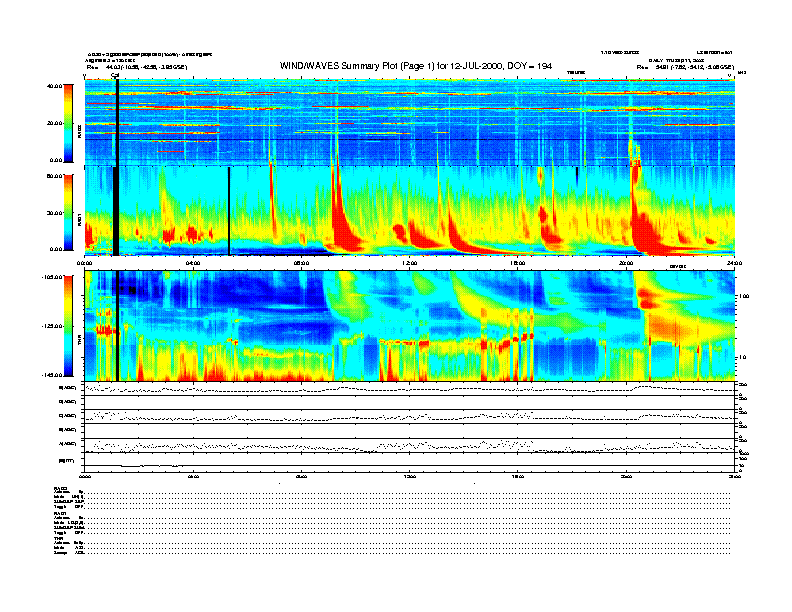
Task: Click the RAD2 vertical axis label
Action: [79, 132]
